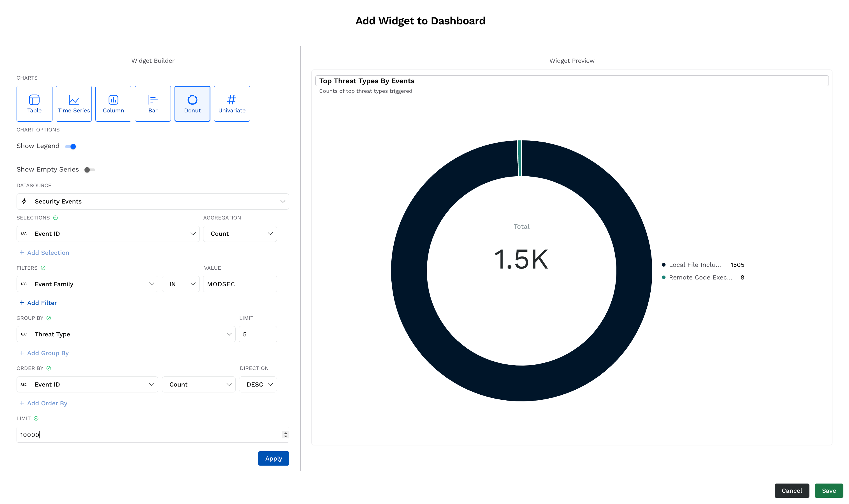Click the dark legend dot for Local File Inclusion

tap(664, 265)
